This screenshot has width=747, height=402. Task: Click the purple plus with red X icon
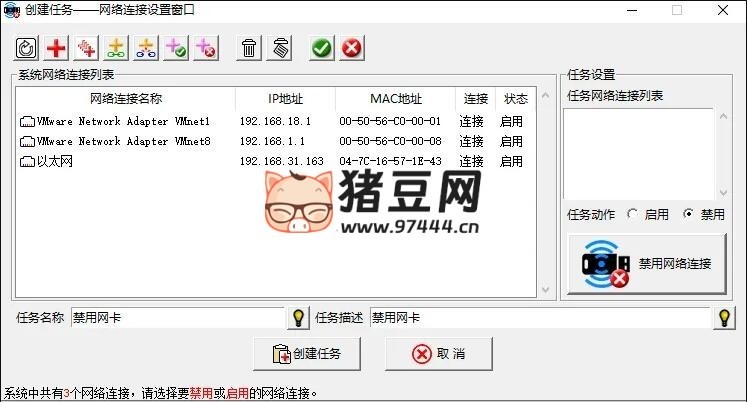point(205,47)
